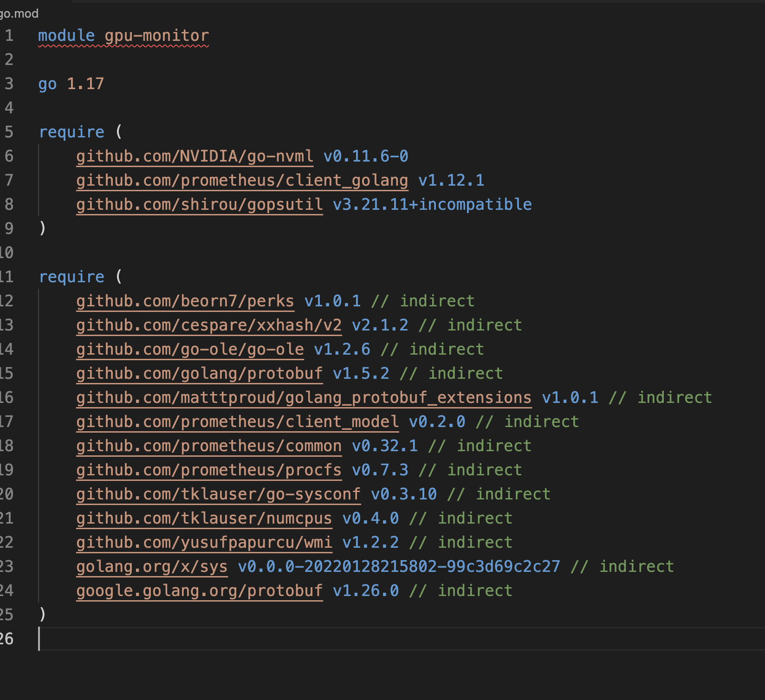The width and height of the screenshot is (765, 700).
Task: Click version 'v1.2.2' of wmi
Action: click(370, 543)
